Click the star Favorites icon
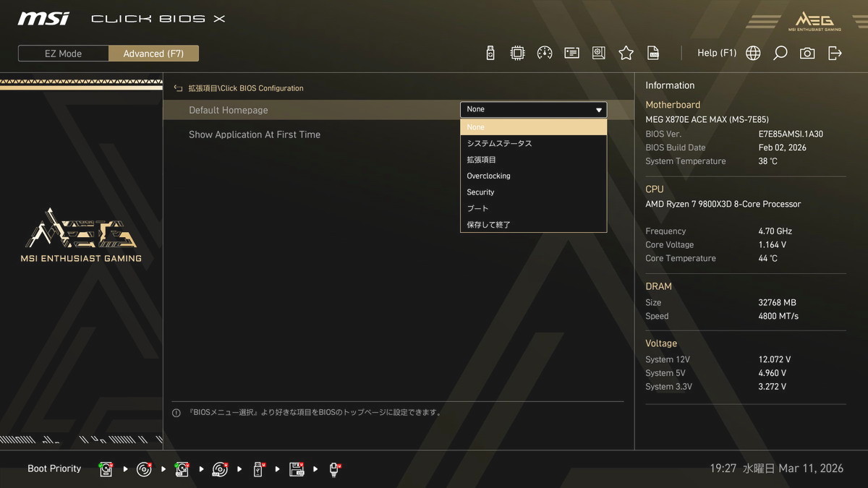The width and height of the screenshot is (868, 488). (626, 53)
